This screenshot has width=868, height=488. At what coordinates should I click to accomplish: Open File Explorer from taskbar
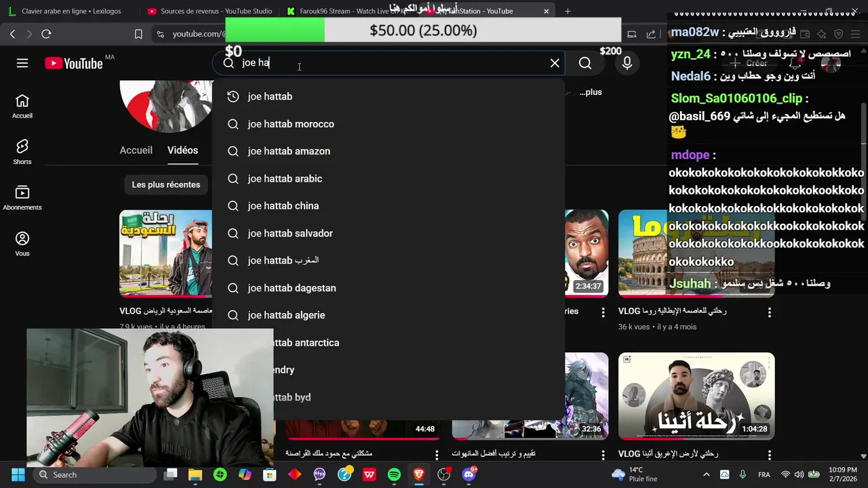pyautogui.click(x=195, y=474)
